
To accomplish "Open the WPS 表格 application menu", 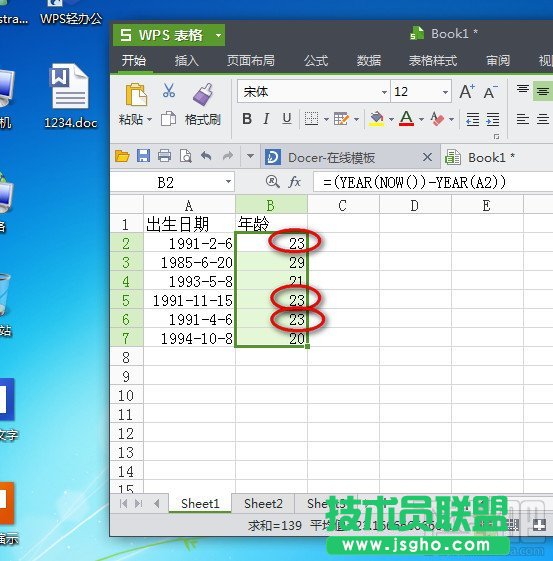I will click(169, 35).
